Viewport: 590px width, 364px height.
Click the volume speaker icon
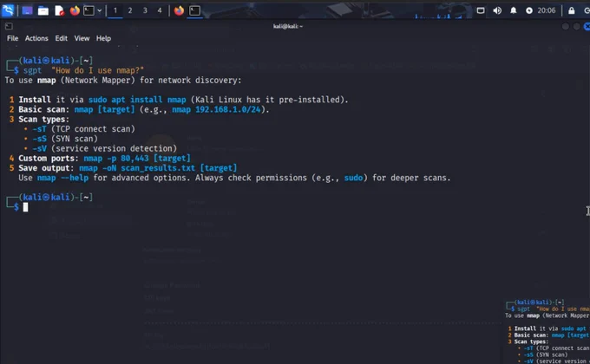(497, 10)
